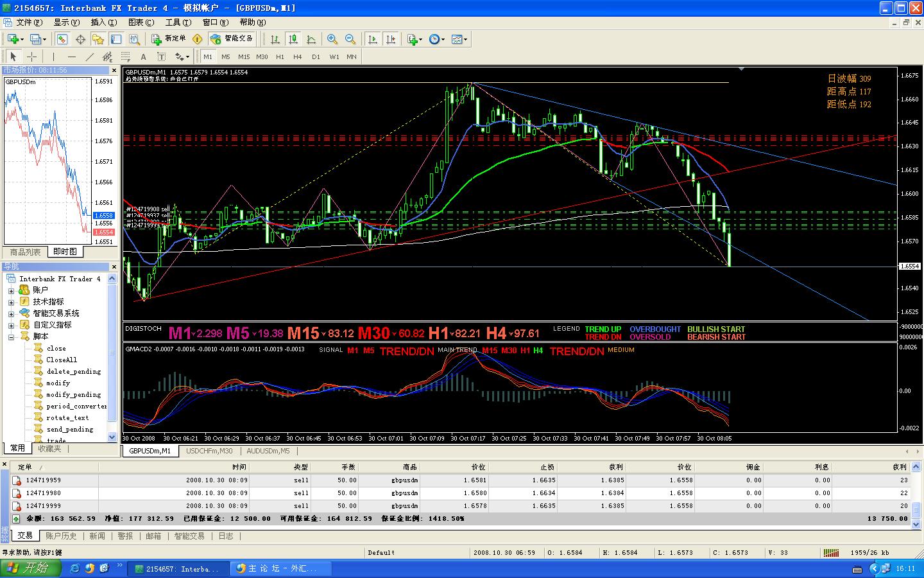The width and height of the screenshot is (924, 578).
Task: Click the Navigator panel scrollbar
Action: pyautogui.click(x=112, y=358)
